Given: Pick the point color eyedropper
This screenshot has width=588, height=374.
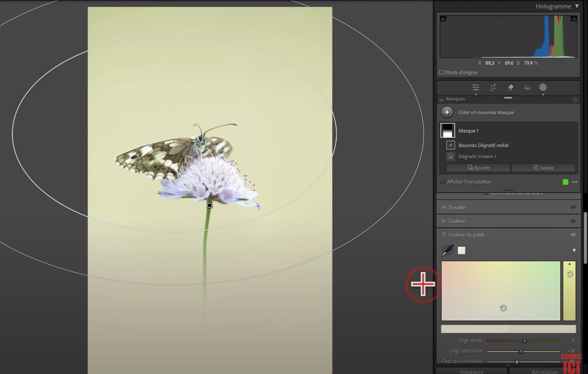Looking at the screenshot, I should [x=447, y=250].
